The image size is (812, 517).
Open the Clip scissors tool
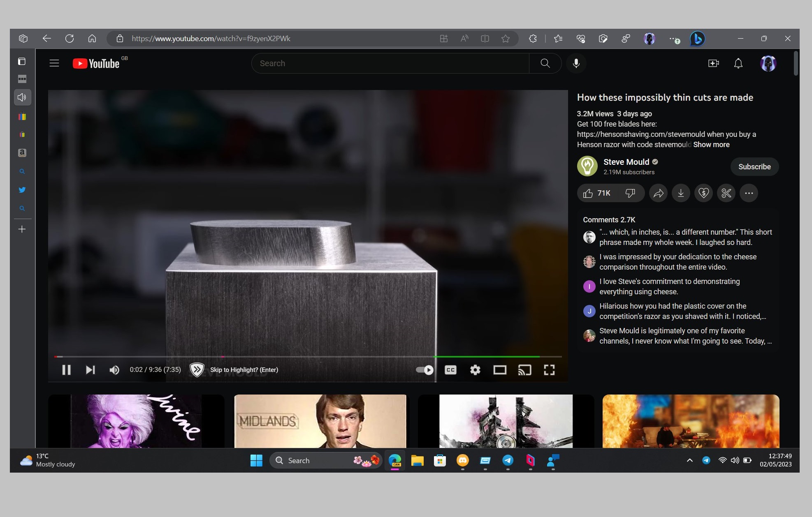(726, 193)
